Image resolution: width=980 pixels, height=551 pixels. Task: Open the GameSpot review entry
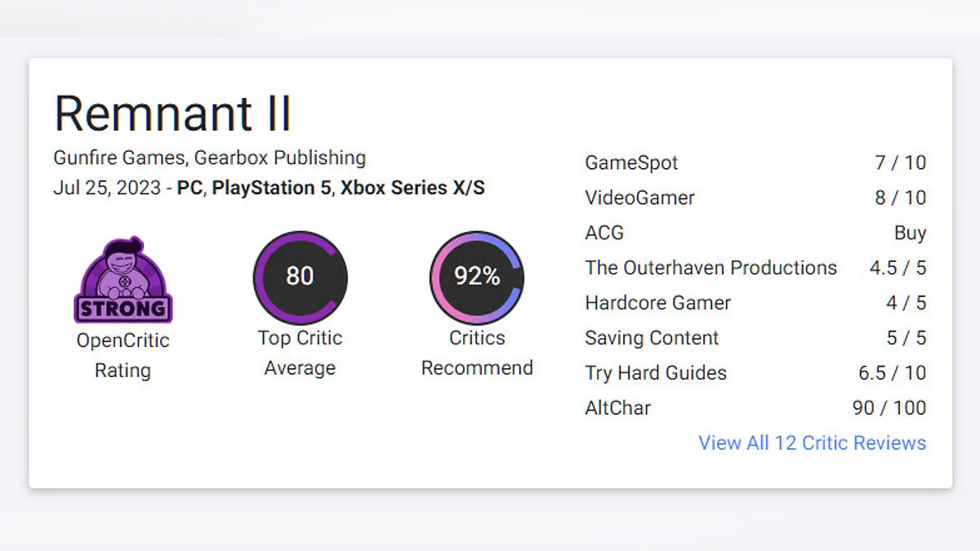pyautogui.click(x=631, y=162)
